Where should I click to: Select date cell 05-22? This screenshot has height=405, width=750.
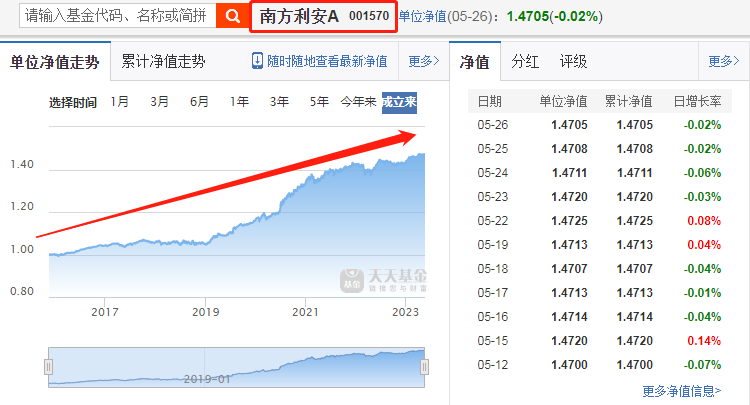tap(493, 221)
